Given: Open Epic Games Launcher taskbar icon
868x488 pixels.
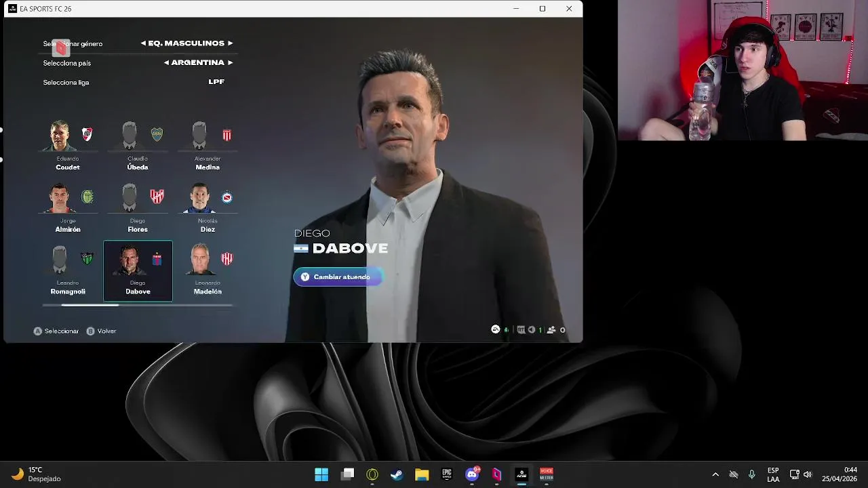Looking at the screenshot, I should [447, 474].
